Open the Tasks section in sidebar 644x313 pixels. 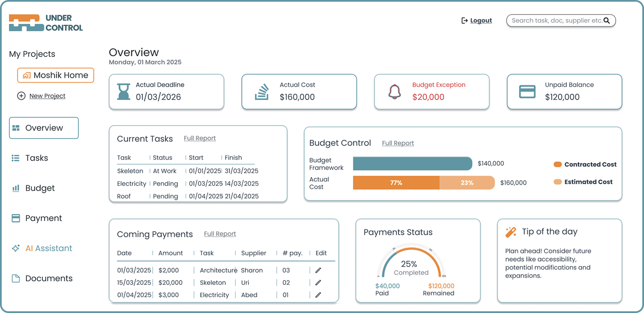[37, 158]
